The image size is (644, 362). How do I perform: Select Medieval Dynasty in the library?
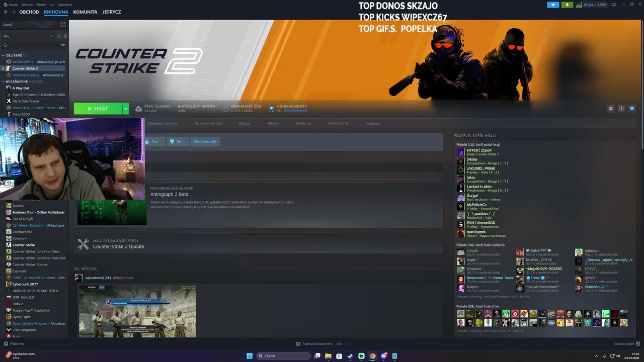tap(35, 75)
